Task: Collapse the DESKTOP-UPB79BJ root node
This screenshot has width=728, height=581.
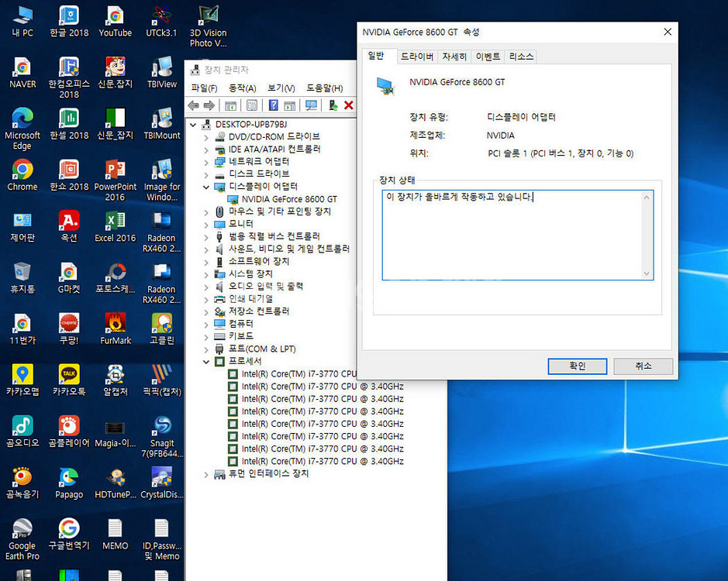Action: (x=193, y=125)
